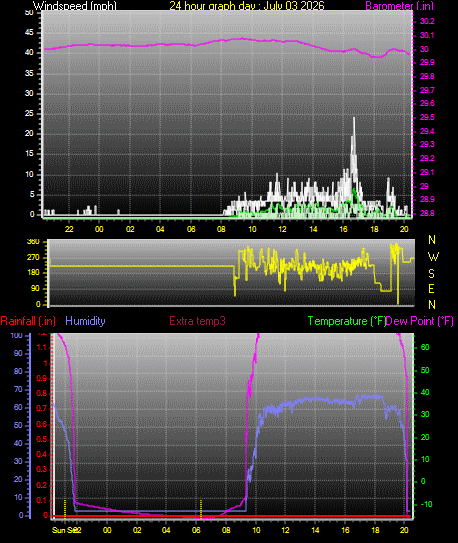Click the "24 hour graph day : July 03 2026" title
Image resolution: width=458 pixels, height=543 pixels.
tap(247, 6)
